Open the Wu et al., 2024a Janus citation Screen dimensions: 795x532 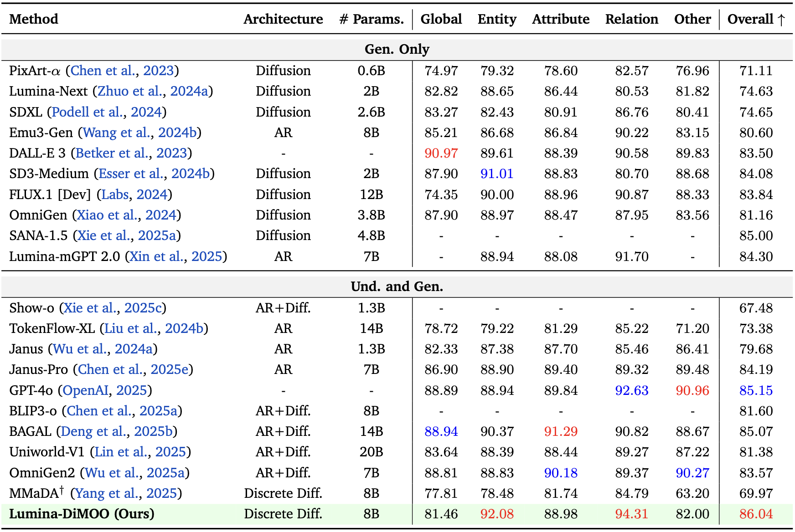click(x=103, y=349)
